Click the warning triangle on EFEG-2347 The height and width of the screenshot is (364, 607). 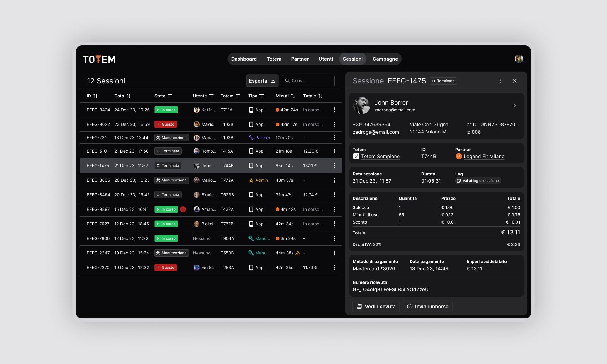298,253
